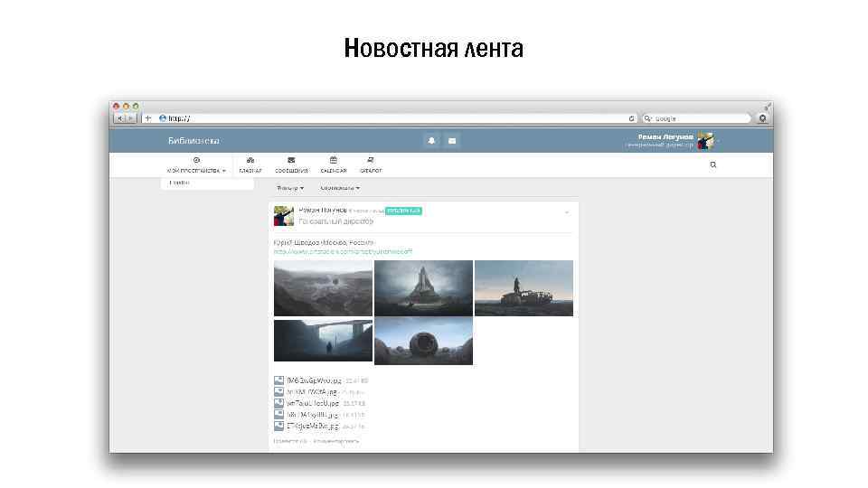This screenshot has width=868, height=488.
Task: Open the 'Каталог' navigation tab
Action: [x=371, y=164]
